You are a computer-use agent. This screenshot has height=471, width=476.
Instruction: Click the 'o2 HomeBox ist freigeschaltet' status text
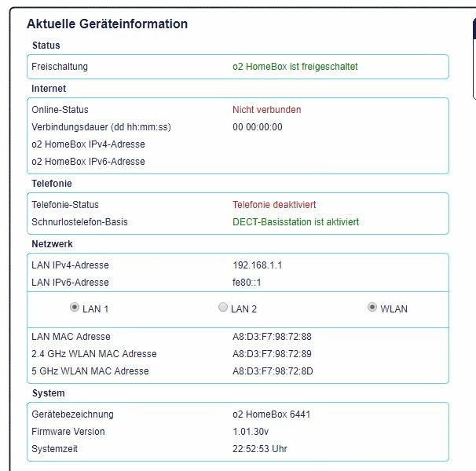[x=295, y=67]
